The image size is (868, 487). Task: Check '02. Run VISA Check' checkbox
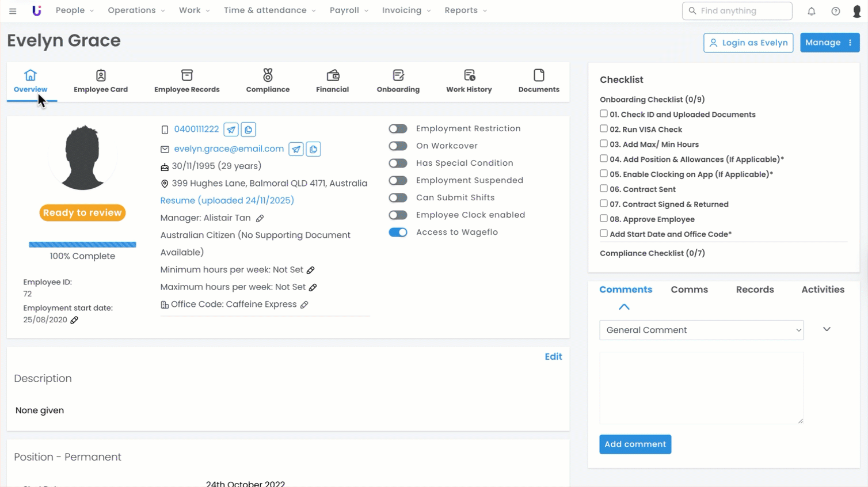pyautogui.click(x=604, y=129)
